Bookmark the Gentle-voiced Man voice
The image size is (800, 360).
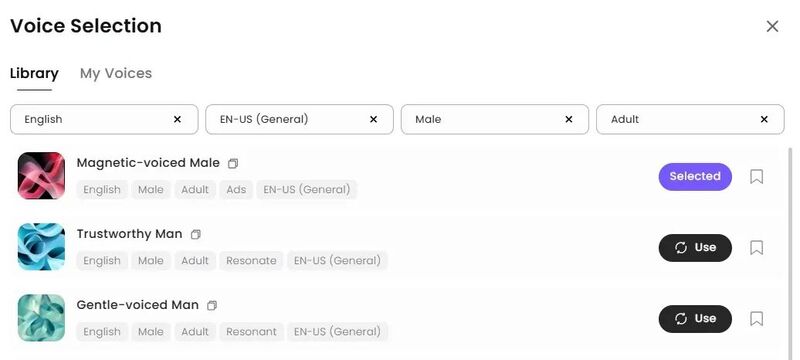[x=757, y=319]
